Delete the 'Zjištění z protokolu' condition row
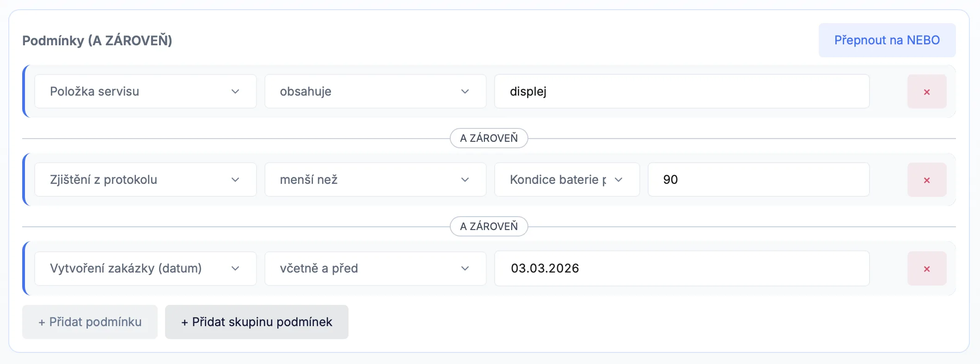Image resolution: width=980 pixels, height=364 pixels. click(x=926, y=180)
